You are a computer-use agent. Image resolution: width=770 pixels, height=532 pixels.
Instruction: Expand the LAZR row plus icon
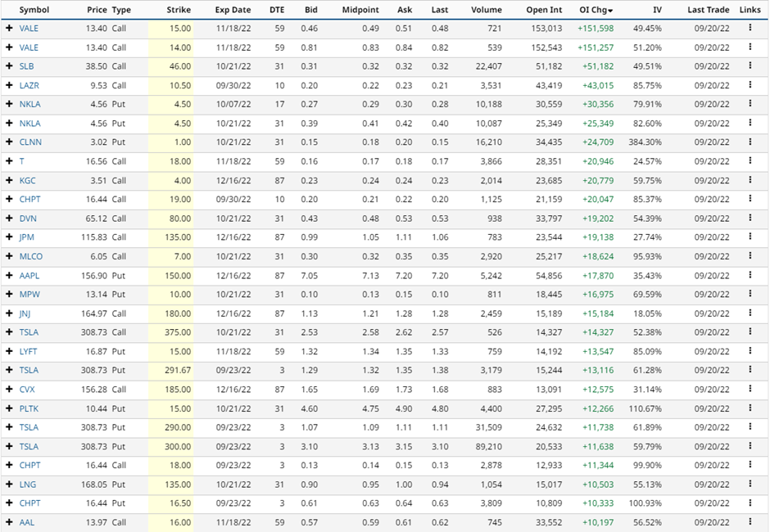(x=9, y=85)
